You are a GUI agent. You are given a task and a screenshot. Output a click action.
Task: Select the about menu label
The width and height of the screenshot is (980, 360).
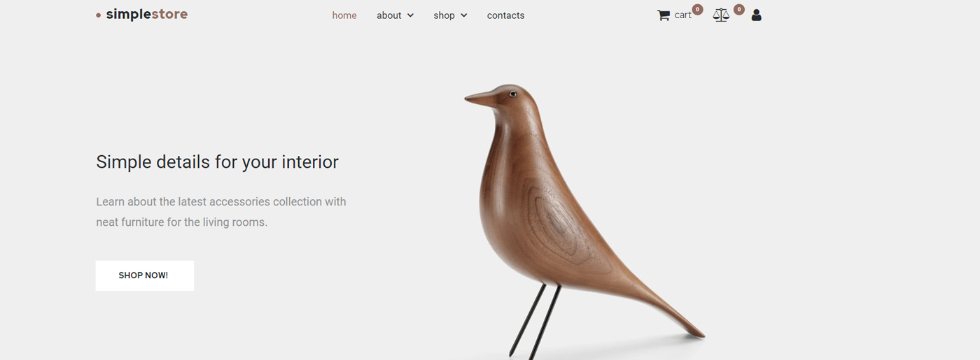[x=389, y=15]
